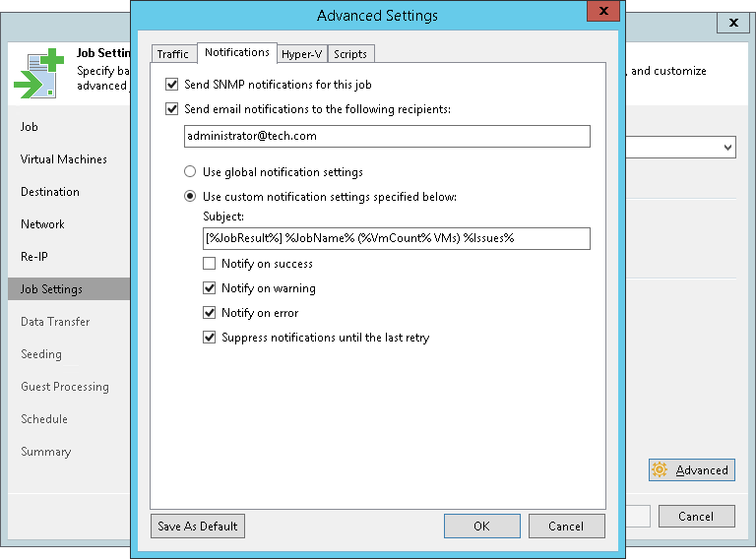The image size is (756, 559).
Task: Open Seeding wizard step
Action: point(41,354)
